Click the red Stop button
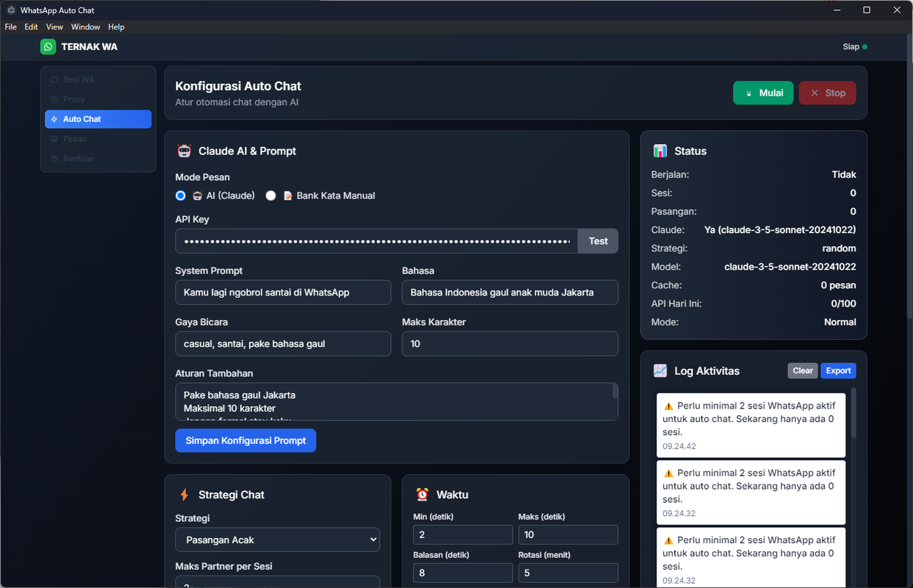 (827, 93)
